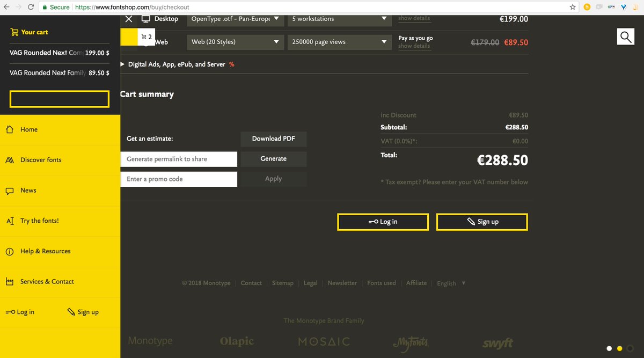
Task: Click the sidebar Log in key icon
Action: coord(10,312)
